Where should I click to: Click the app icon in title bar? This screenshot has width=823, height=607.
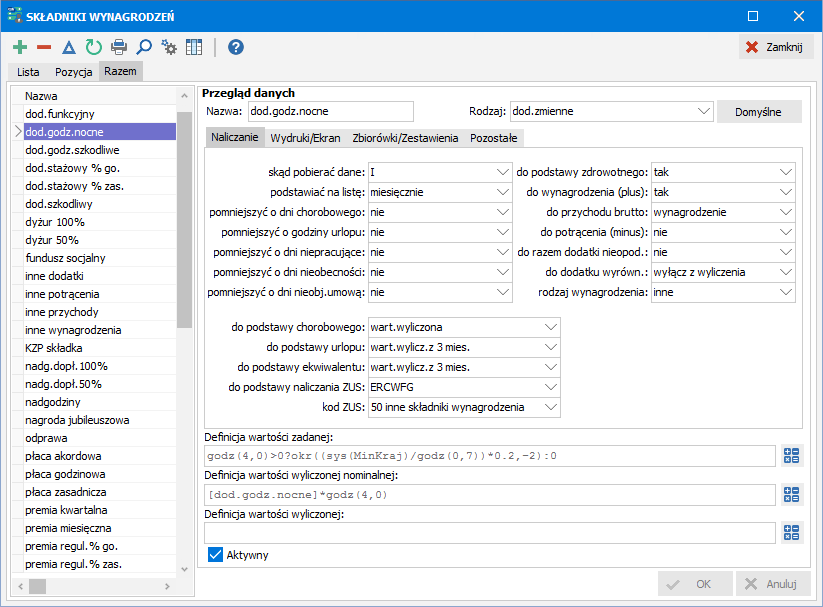tap(15, 15)
